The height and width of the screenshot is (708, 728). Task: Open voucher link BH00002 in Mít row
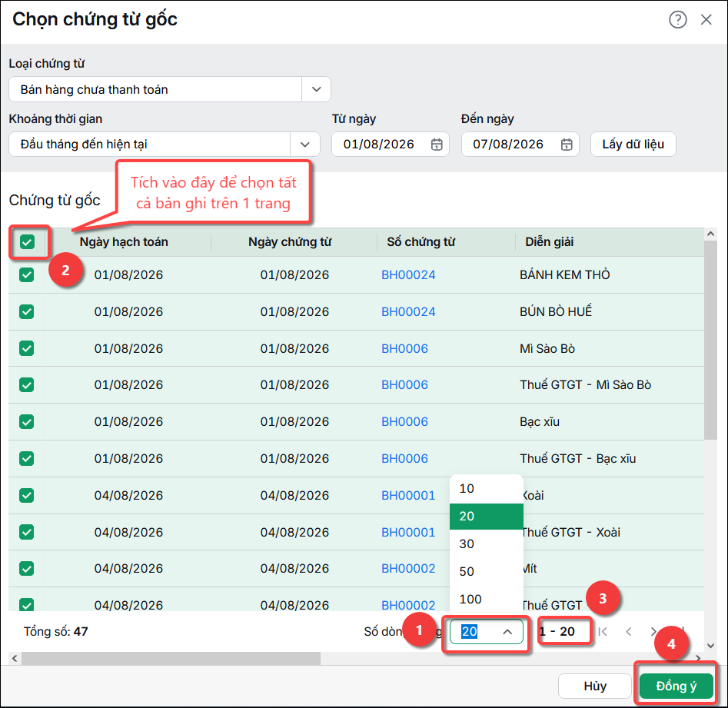click(408, 569)
